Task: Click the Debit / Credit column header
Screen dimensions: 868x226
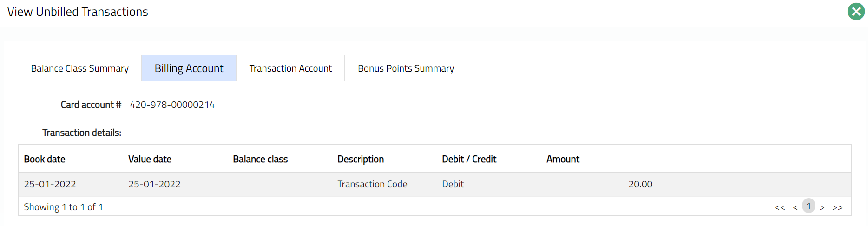Action: pyautogui.click(x=469, y=159)
